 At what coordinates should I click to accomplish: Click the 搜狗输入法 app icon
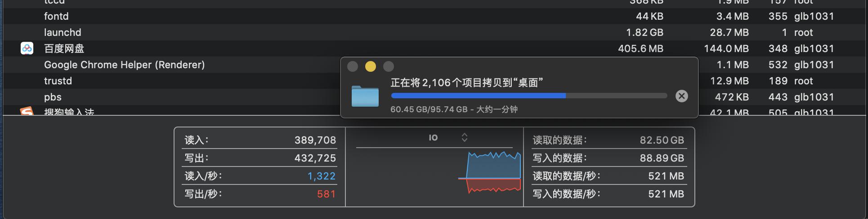[27, 111]
